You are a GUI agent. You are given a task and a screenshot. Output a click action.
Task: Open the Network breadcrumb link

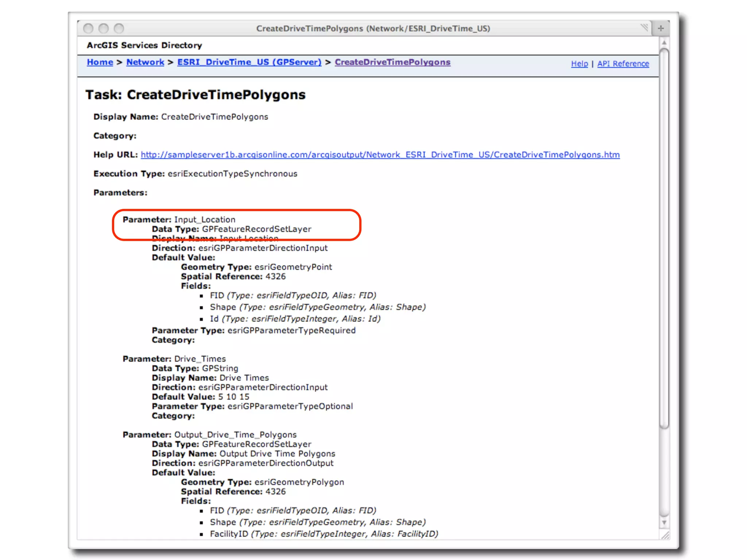tap(145, 62)
